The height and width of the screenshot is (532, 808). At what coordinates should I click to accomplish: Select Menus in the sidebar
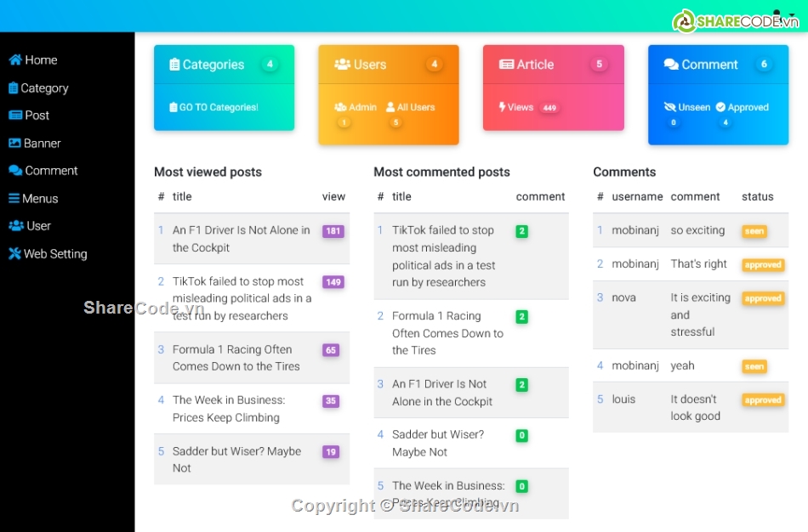[x=34, y=198]
